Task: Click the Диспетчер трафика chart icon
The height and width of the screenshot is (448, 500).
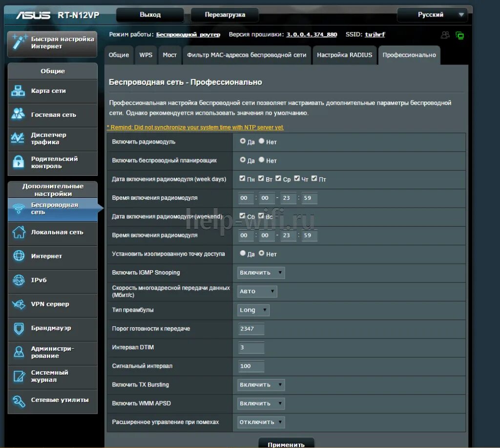Action: tap(18, 138)
